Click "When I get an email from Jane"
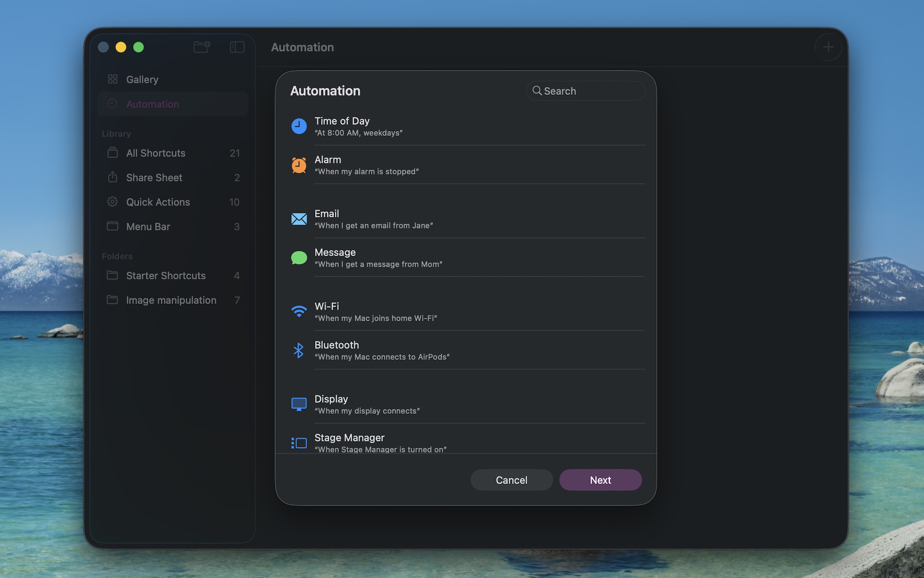The image size is (924, 578). coord(374,225)
